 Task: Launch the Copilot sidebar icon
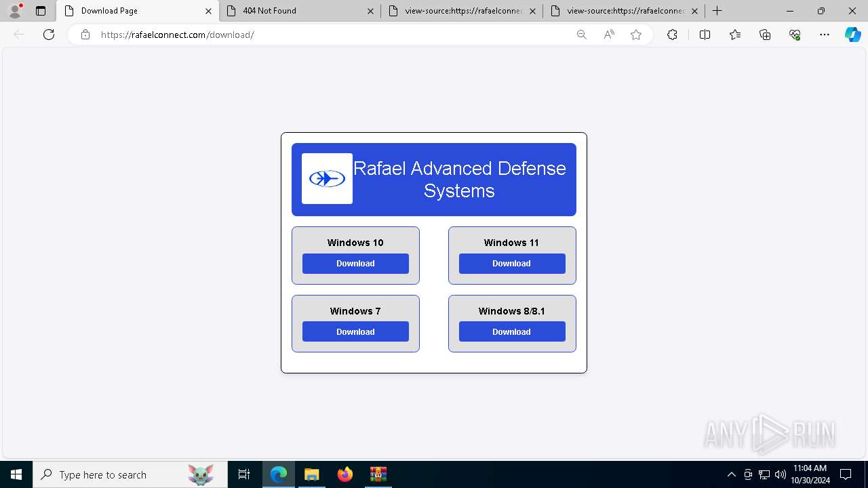(852, 35)
